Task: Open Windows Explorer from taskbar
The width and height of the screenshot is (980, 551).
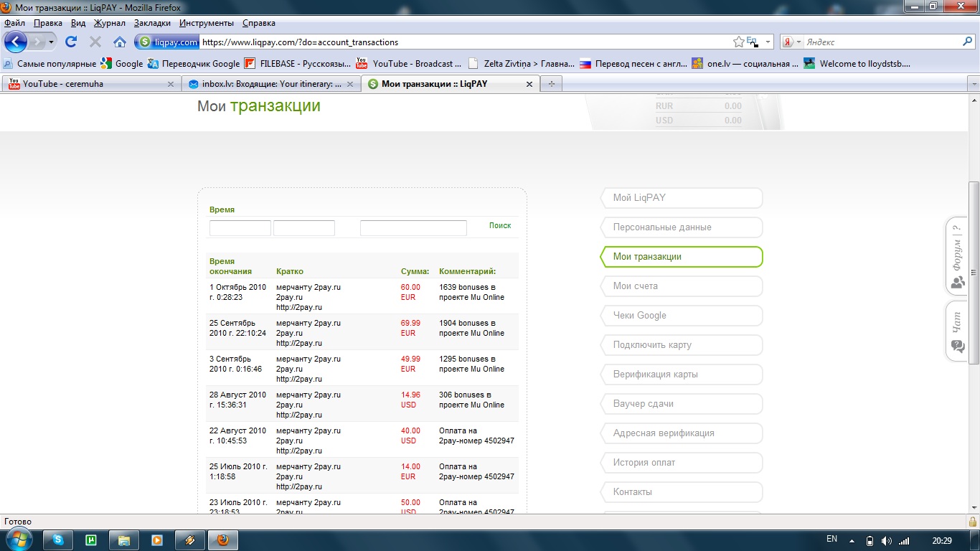Action: [x=124, y=540]
